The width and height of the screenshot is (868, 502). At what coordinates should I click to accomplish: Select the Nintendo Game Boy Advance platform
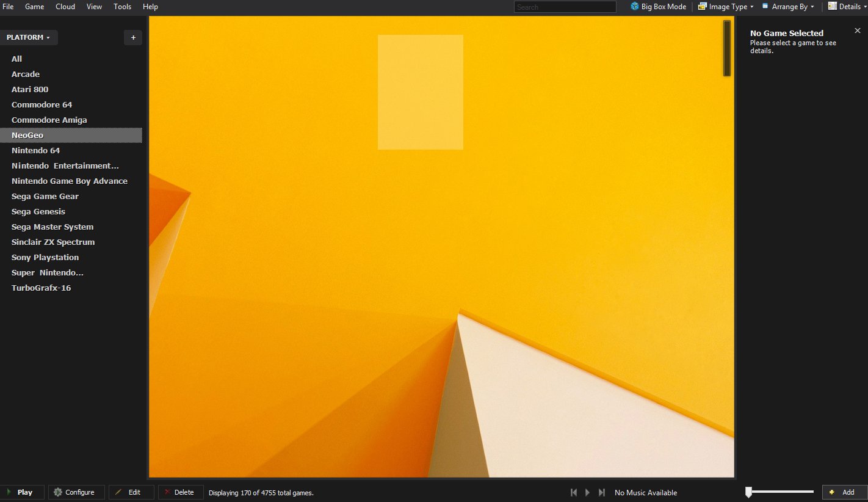click(71, 181)
